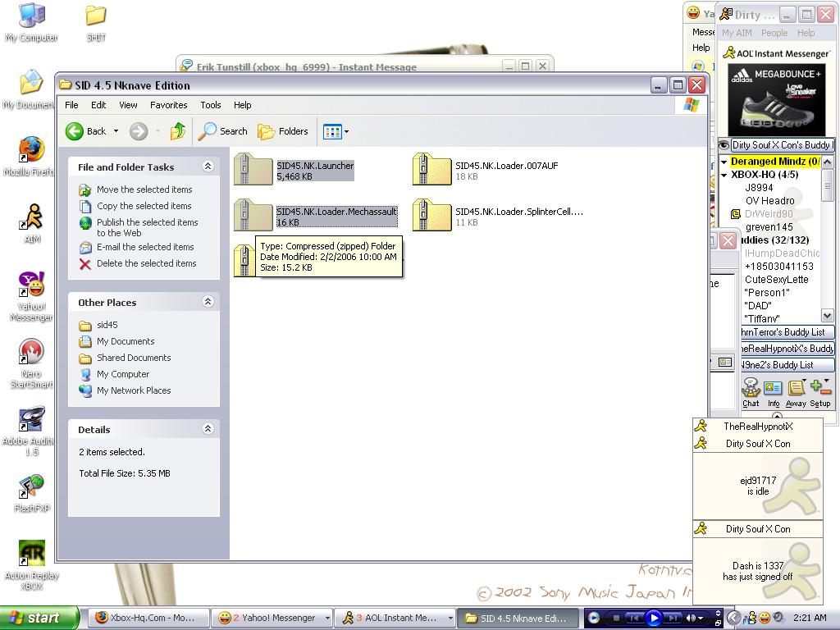Click the Yahoo Messenger tray icon
This screenshot has width=840, height=630.
(765, 618)
